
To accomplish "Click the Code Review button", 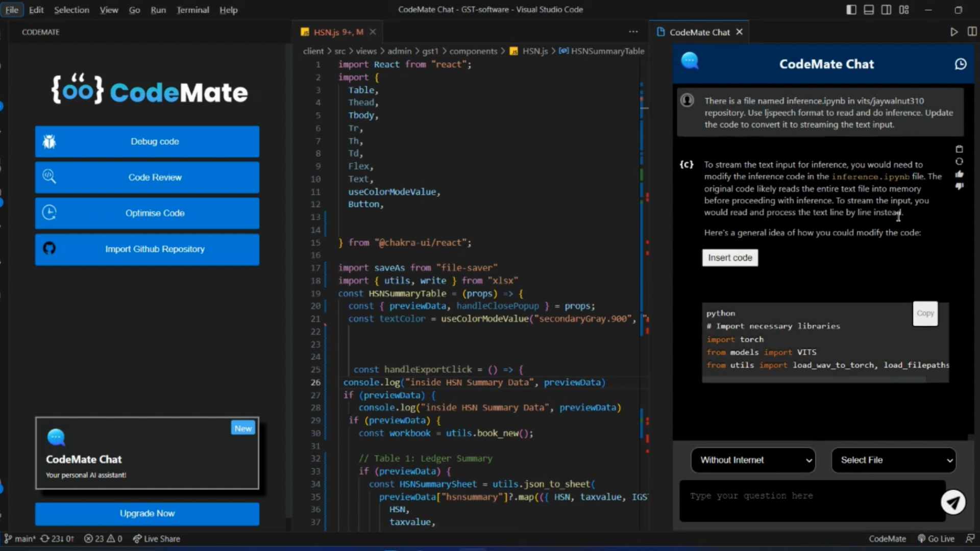I will click(x=147, y=177).
